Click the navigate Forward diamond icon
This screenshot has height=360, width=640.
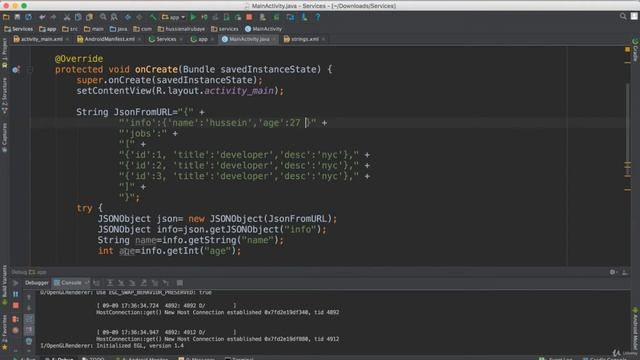tap(140, 17)
